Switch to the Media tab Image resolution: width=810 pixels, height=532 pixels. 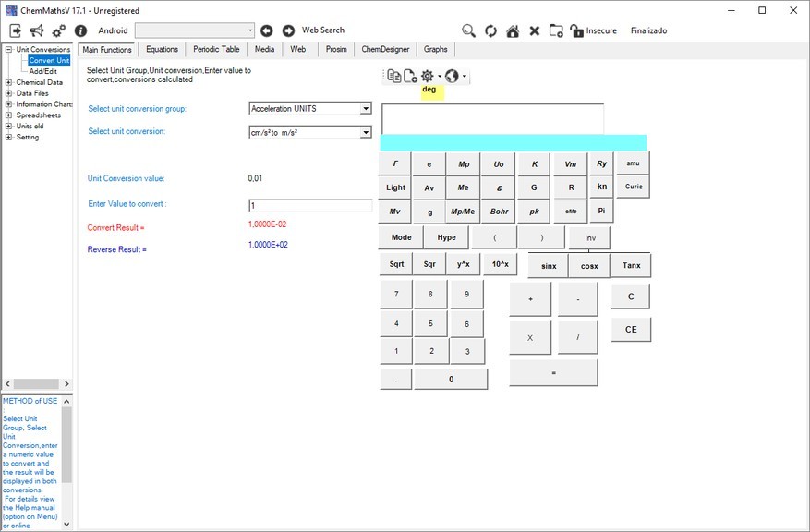tap(264, 50)
